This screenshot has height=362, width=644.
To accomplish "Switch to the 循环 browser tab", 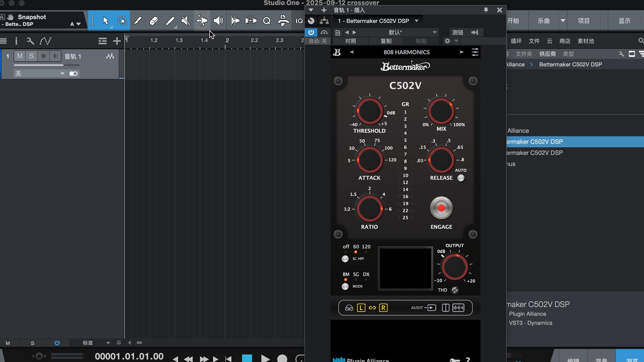I will click(516, 41).
